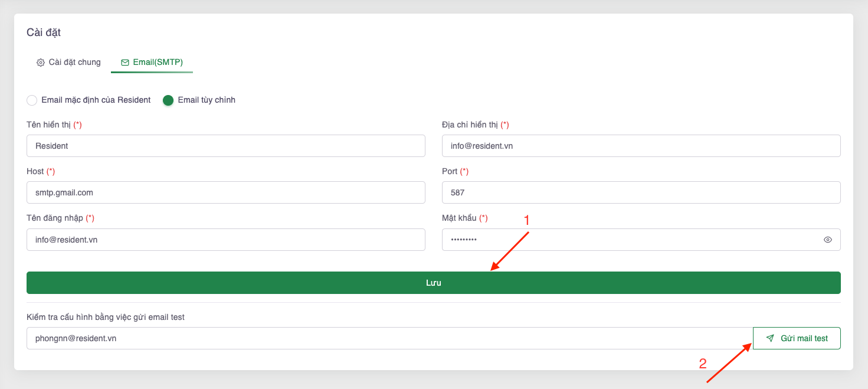Viewport: 868px width, 389px height.
Task: Select the Email tùy chỉnh radio option
Action: [x=168, y=100]
